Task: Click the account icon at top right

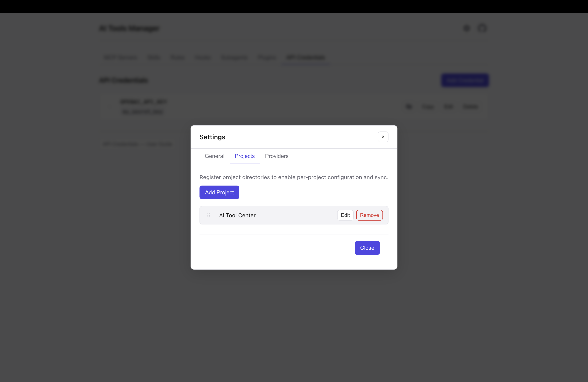Action: point(482,28)
